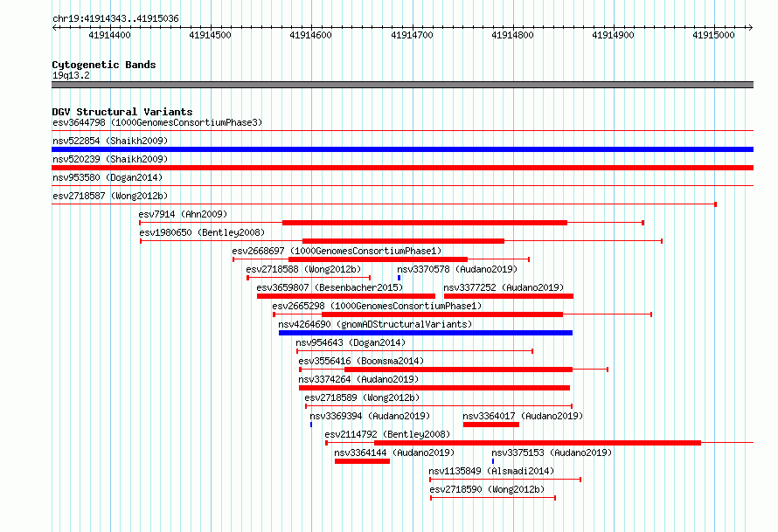Click the Cytogenetic Bands track title
Screen dimensions: 778x532
tap(104, 65)
